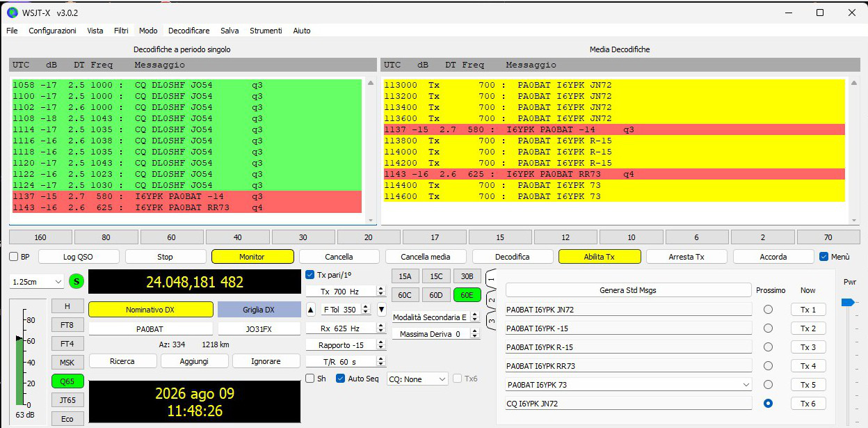Image resolution: width=868 pixels, height=428 pixels.
Task: Select the Eco mode button
Action: tap(67, 419)
